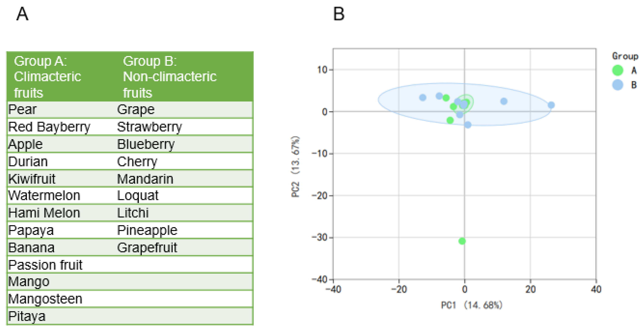Click the 'PC1 (14.68%)' x-axis title
Image resolution: width=644 pixels, height=332 pixels.
click(x=471, y=305)
